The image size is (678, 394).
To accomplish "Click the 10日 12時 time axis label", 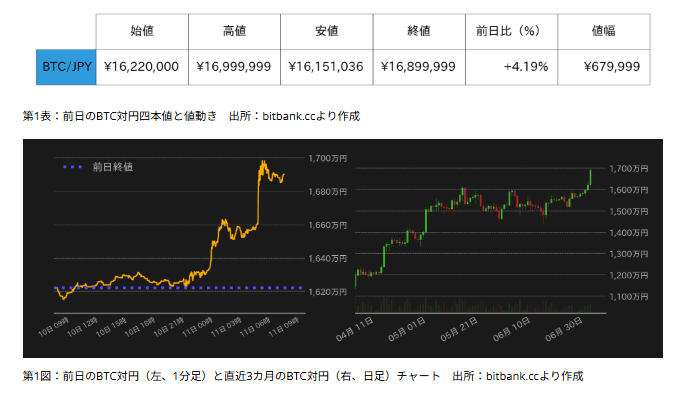I will coord(82,327).
